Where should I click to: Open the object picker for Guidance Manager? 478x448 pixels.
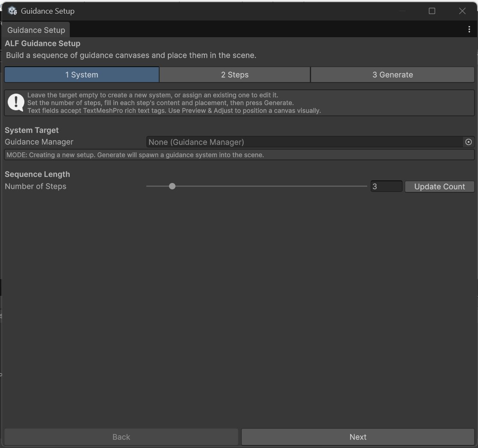469,142
